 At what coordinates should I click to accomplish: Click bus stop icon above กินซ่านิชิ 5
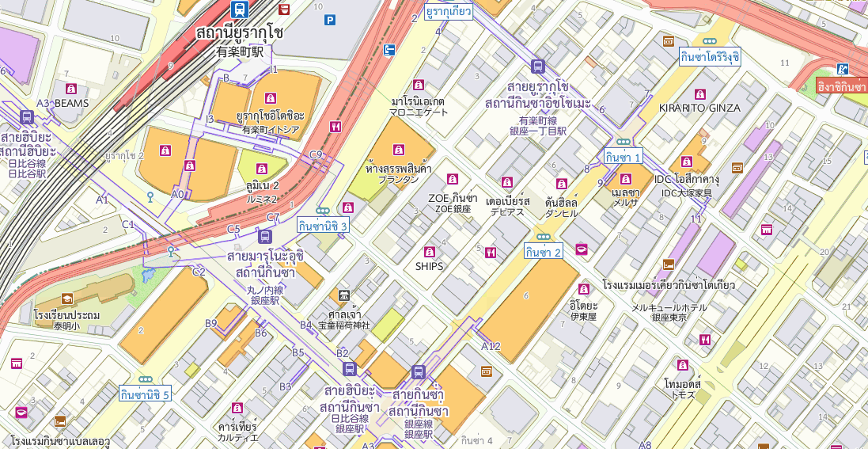click(x=146, y=380)
